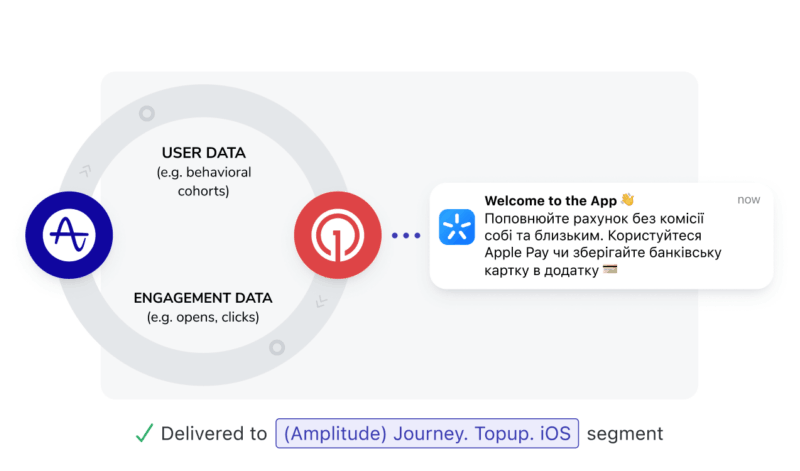Click the Kyivstar app icon in notification
The image size is (800, 471).
pyautogui.click(x=457, y=227)
